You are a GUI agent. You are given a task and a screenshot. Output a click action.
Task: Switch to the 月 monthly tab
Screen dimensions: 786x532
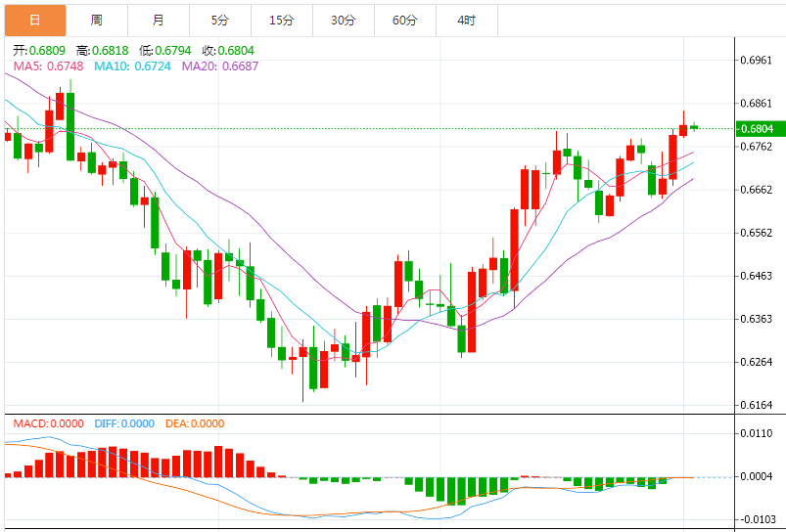(159, 21)
